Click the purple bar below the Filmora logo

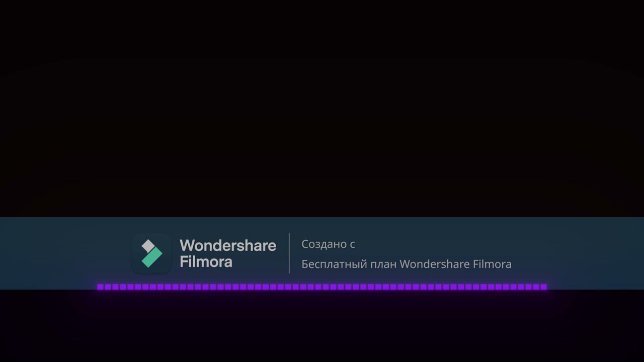pos(151,287)
